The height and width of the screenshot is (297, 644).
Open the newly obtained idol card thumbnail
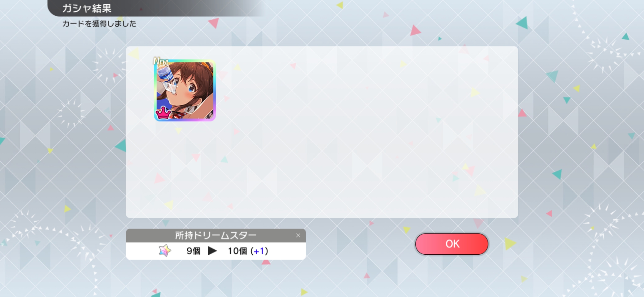click(185, 90)
